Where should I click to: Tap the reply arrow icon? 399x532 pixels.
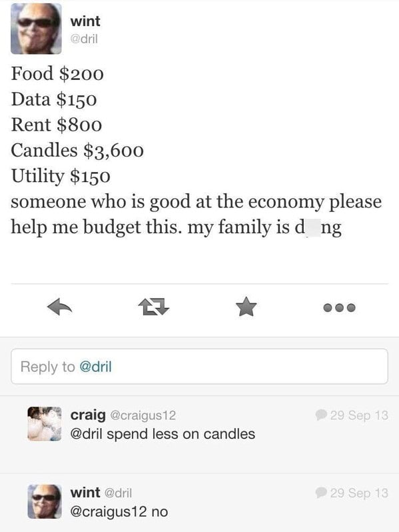click(x=60, y=307)
